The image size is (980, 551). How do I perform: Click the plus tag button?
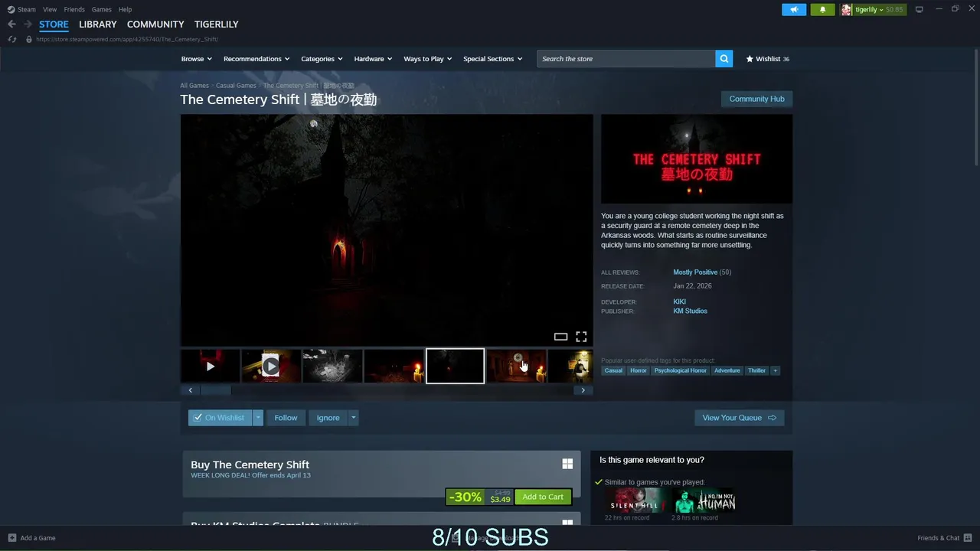click(x=775, y=370)
